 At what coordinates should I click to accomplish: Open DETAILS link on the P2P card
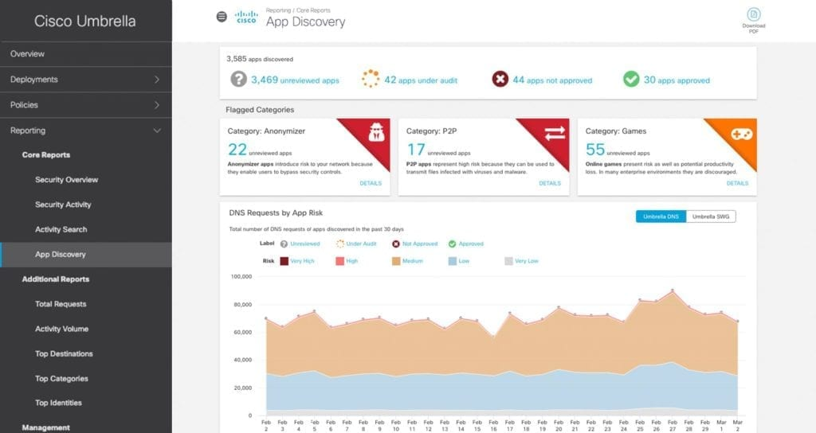coord(550,183)
